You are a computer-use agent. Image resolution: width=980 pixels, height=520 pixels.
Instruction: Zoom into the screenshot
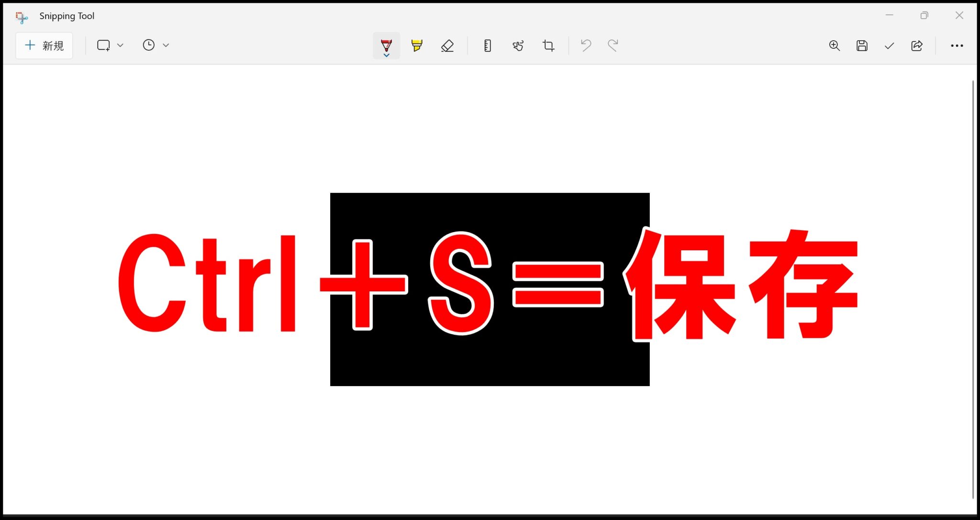[834, 45]
